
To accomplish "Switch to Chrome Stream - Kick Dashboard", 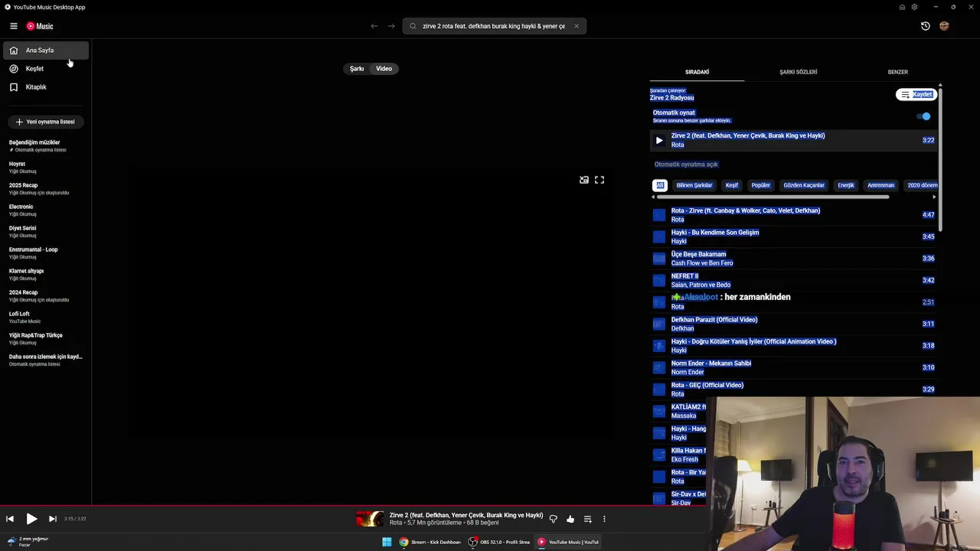I will point(430,542).
